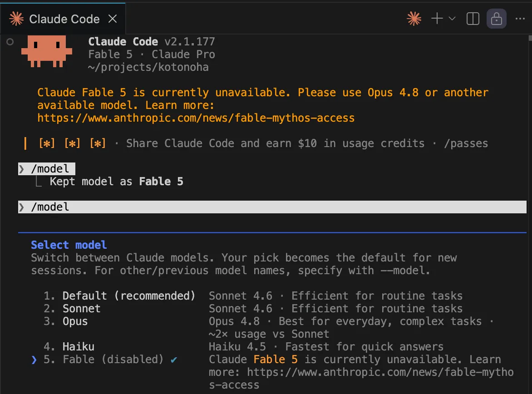Split the editor with the split icon
Viewport: 532px width, 394px height.
pos(473,19)
